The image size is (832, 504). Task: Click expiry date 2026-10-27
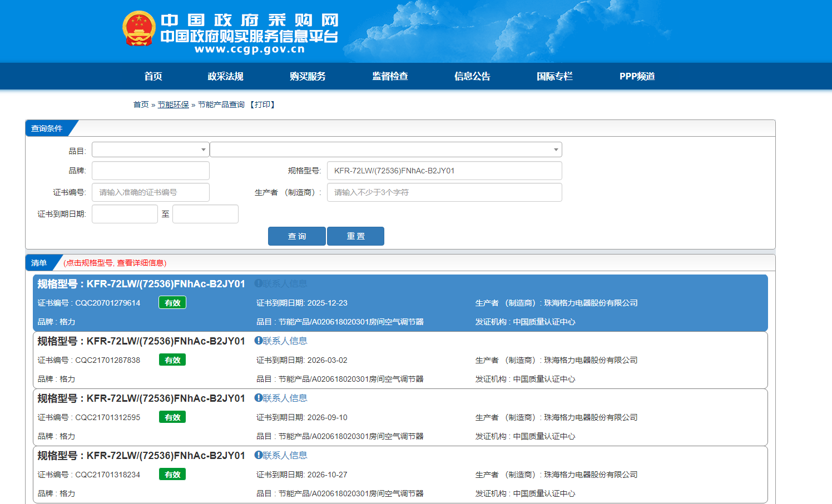[327, 475]
